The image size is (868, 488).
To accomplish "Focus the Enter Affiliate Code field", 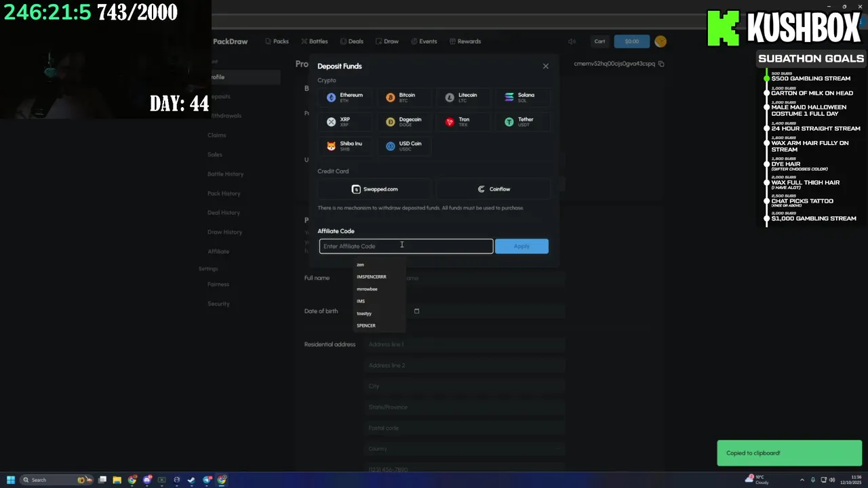I will pos(406,246).
